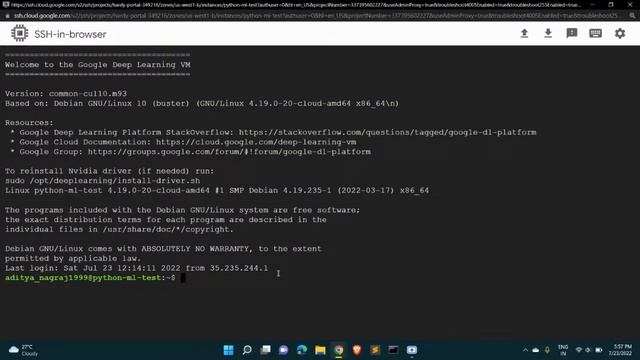Open Windows taskbar search
This screenshot has height=360, width=640.
pos(247,350)
